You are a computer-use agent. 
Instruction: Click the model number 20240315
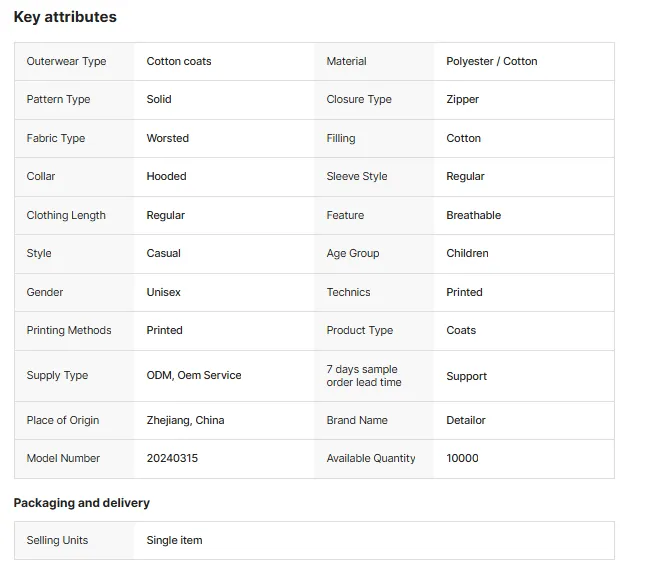[172, 458]
